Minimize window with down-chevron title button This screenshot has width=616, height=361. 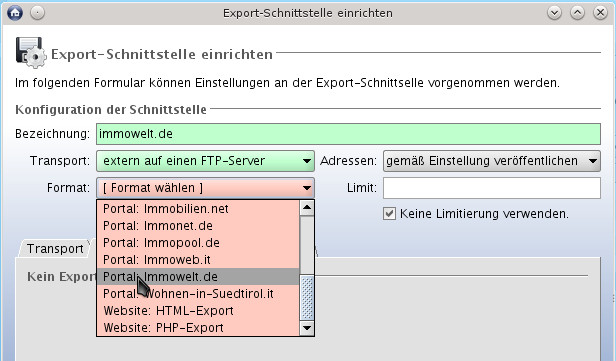tap(554, 13)
